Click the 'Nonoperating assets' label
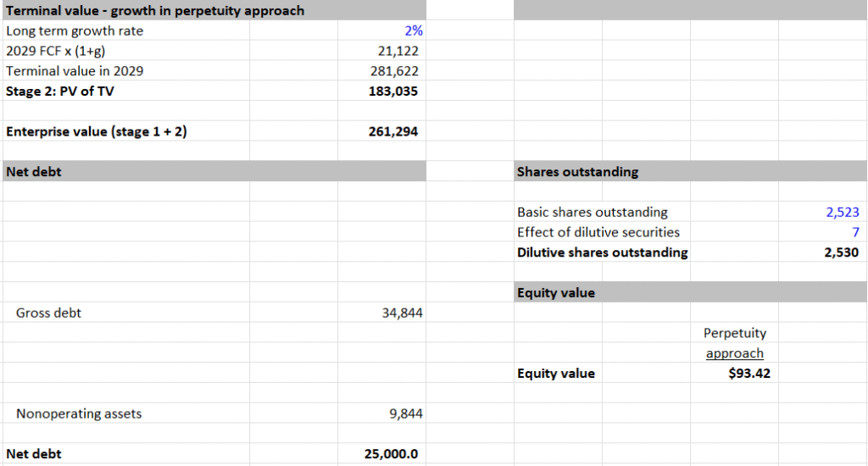 pos(79,413)
